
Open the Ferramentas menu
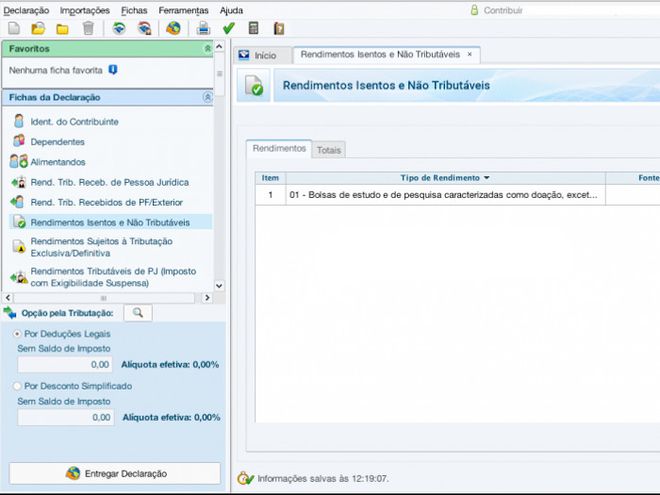[x=184, y=10]
